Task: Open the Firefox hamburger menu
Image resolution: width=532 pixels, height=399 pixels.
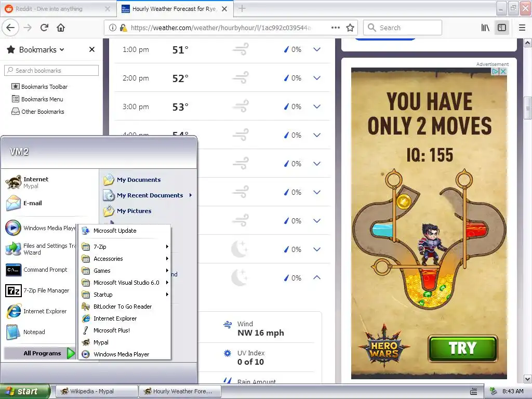Action: 522,28
